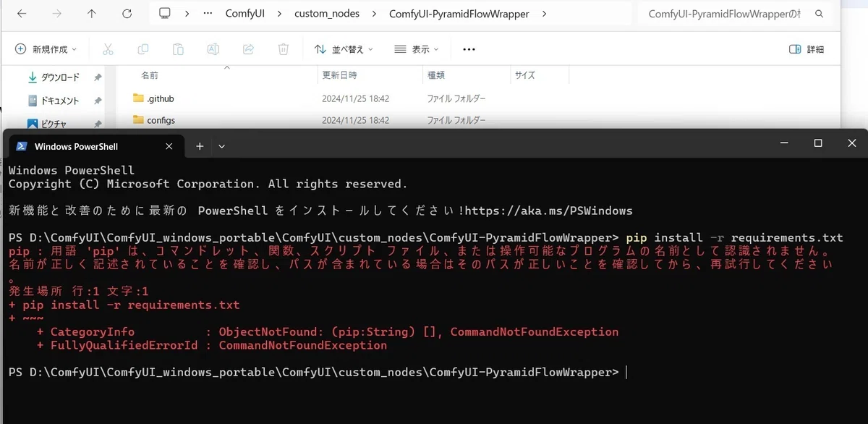This screenshot has width=868, height=424.
Task: Click the .github folder icon
Action: point(139,98)
